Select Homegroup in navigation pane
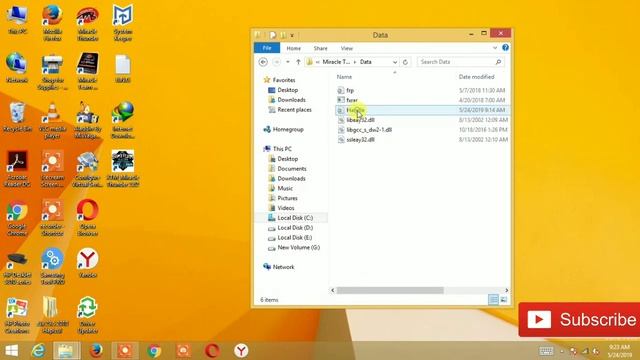Viewport: 640px width, 360px height. (x=288, y=129)
